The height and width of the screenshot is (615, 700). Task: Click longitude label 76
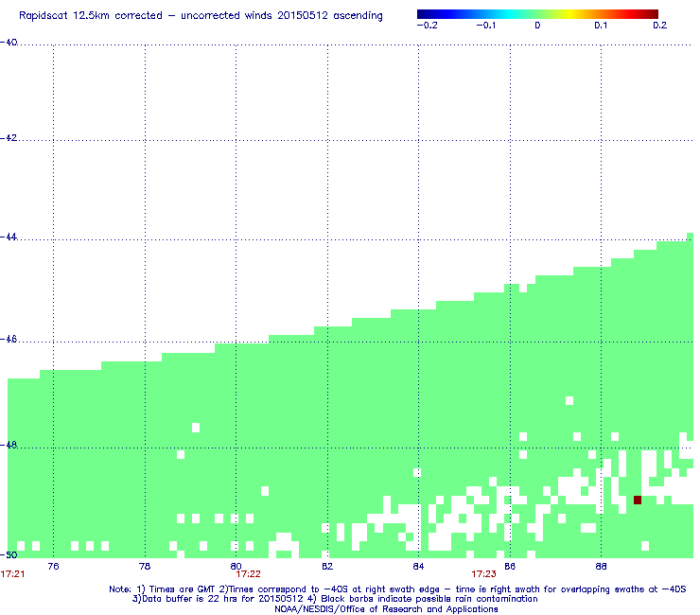[x=53, y=567]
